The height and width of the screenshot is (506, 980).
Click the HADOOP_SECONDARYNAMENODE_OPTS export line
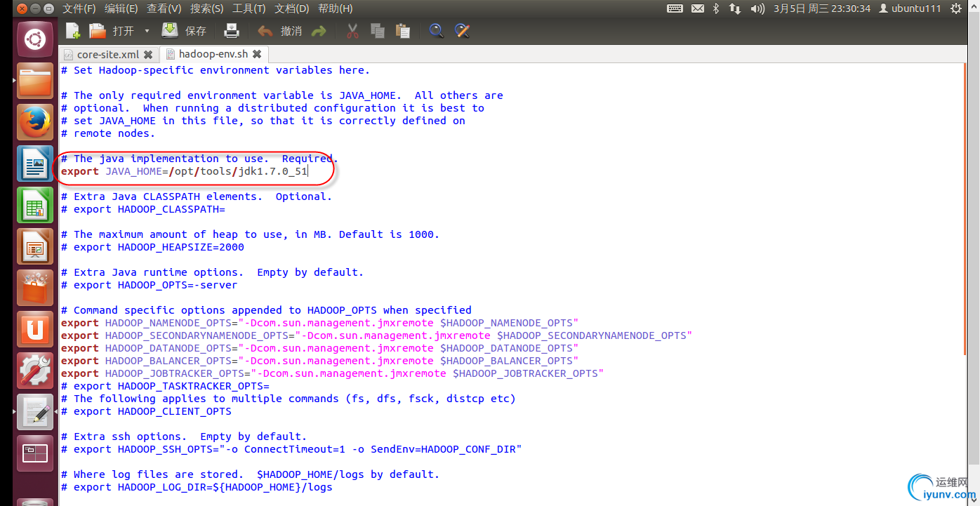click(x=377, y=335)
